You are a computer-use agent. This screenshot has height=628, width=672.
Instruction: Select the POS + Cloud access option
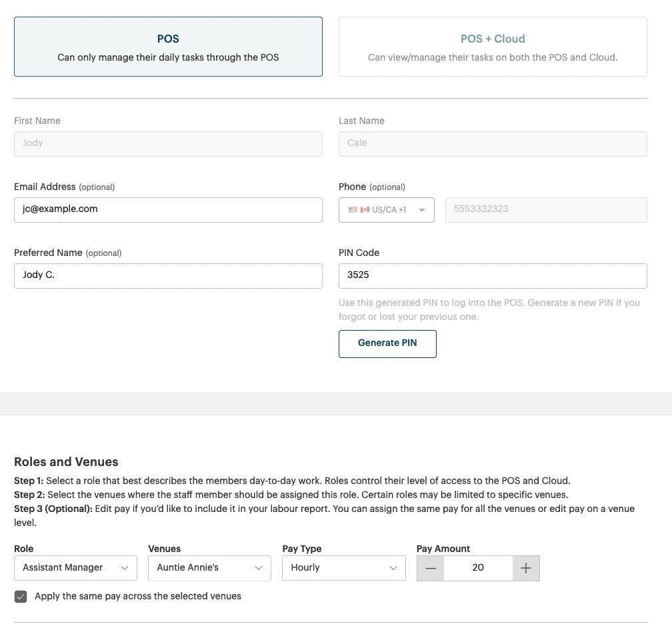coord(493,46)
